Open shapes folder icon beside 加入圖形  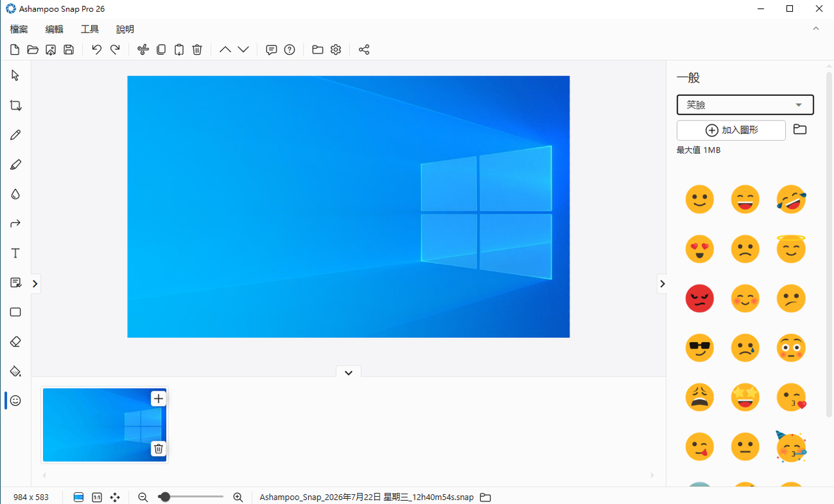point(800,130)
